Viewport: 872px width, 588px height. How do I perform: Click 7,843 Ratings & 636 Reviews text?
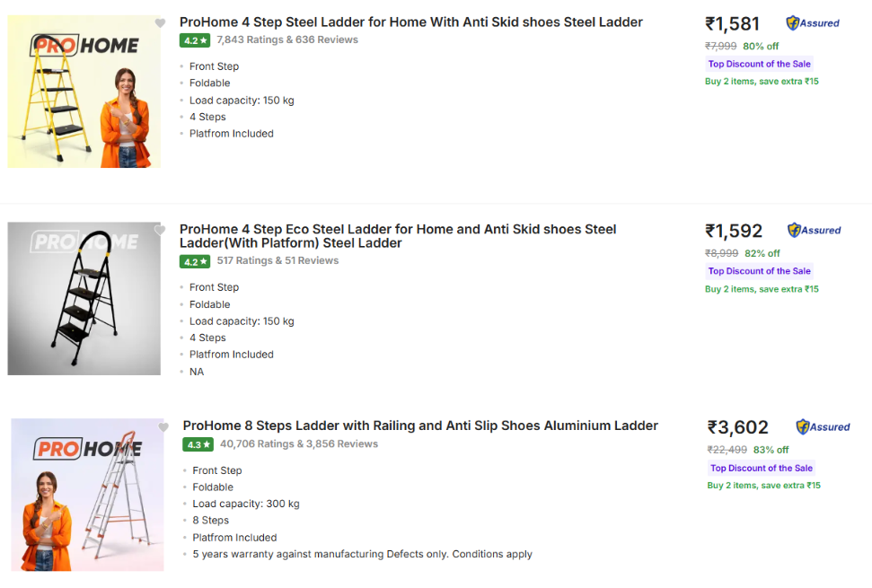(x=287, y=39)
